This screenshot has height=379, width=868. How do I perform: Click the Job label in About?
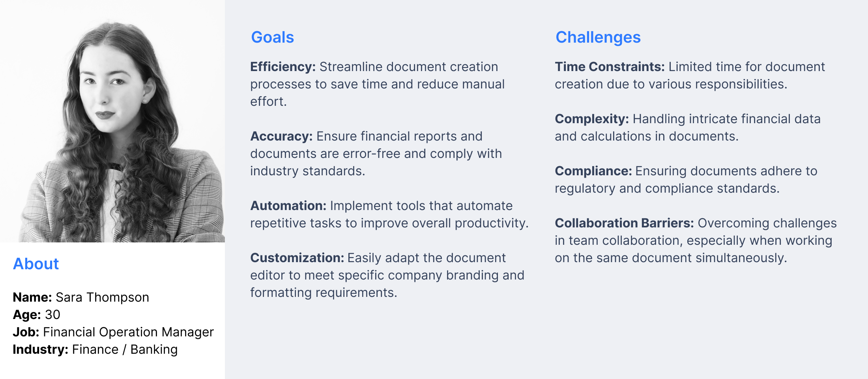tap(26, 332)
